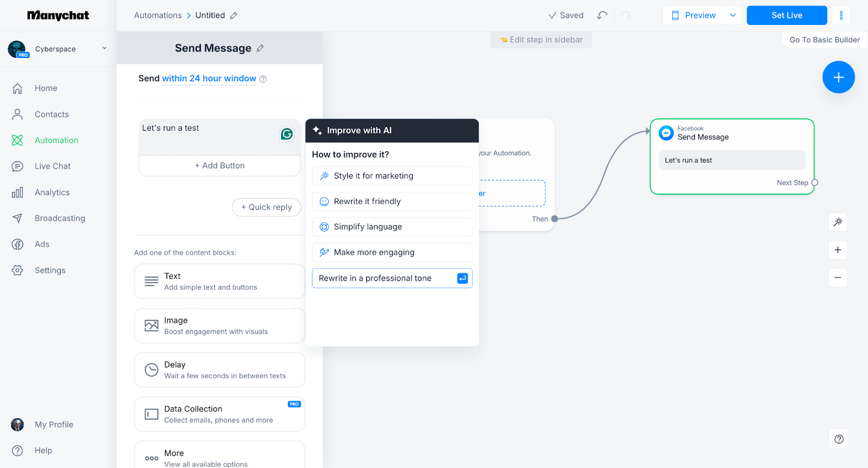Submit the AI prompt with enter icon
Image resolution: width=868 pixels, height=468 pixels.
(x=462, y=278)
